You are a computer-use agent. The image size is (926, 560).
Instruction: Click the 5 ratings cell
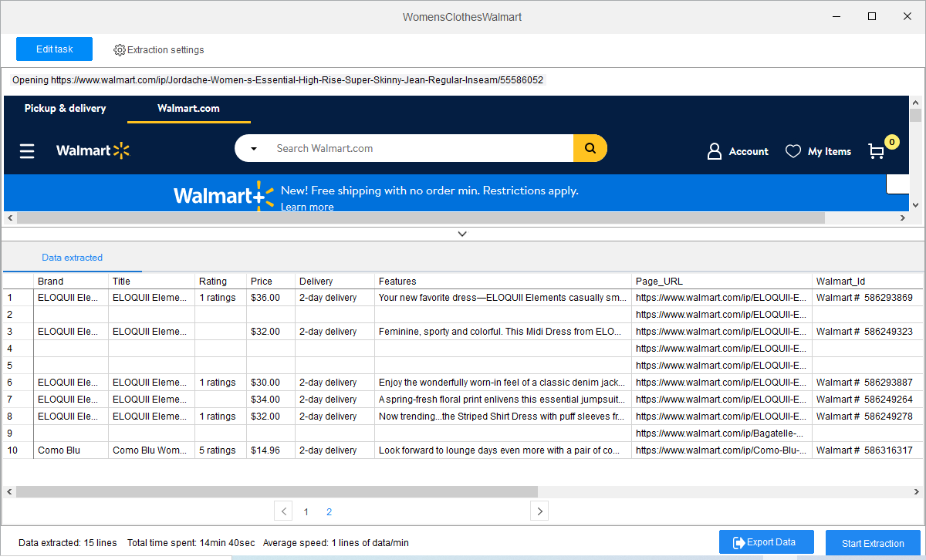click(221, 450)
